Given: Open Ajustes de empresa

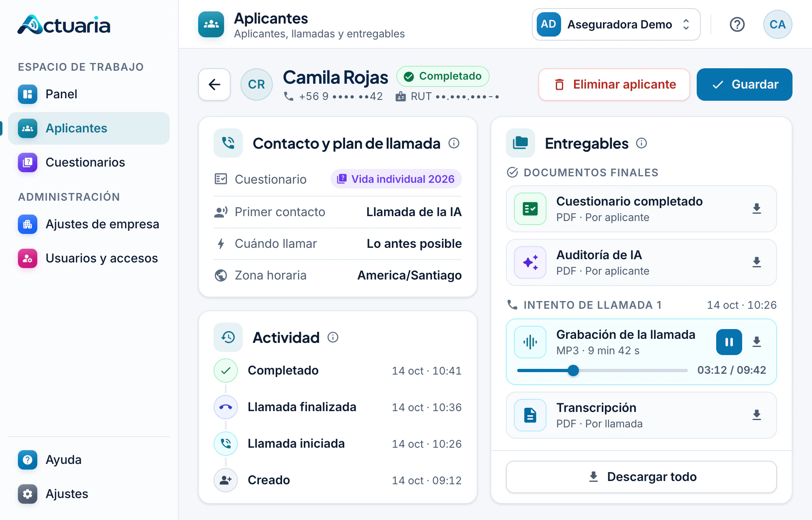Looking at the screenshot, I should coord(89,224).
